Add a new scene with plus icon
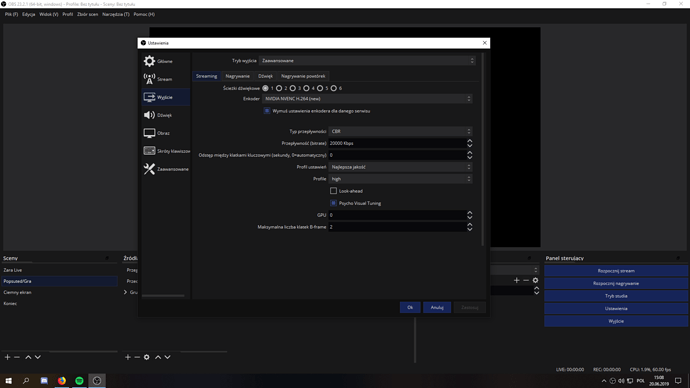Screen dimensions: 690x388 coord(7,357)
